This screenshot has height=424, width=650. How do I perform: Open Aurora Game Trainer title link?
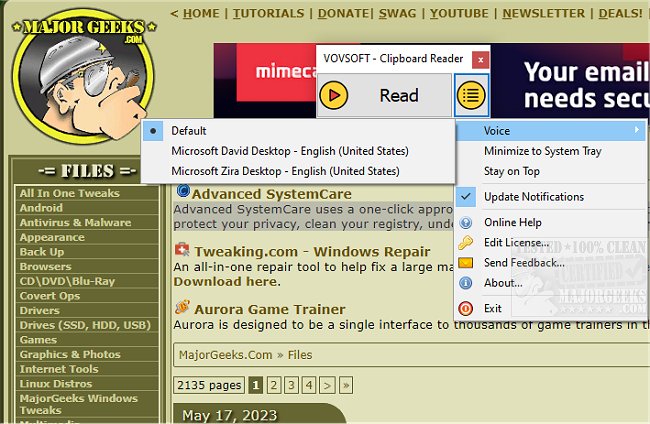click(269, 310)
